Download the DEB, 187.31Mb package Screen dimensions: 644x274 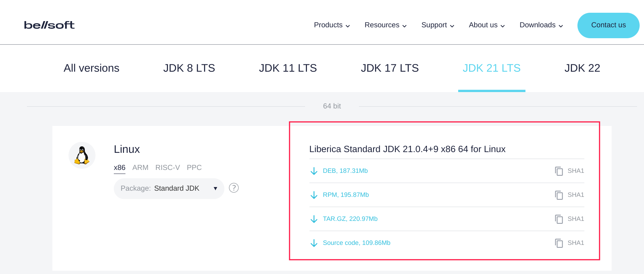[345, 171]
